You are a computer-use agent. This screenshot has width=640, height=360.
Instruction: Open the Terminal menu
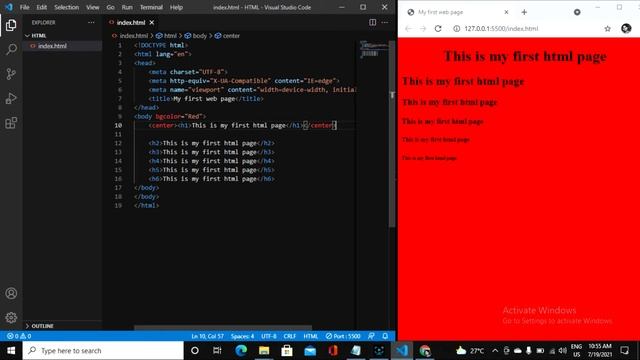pos(151,7)
